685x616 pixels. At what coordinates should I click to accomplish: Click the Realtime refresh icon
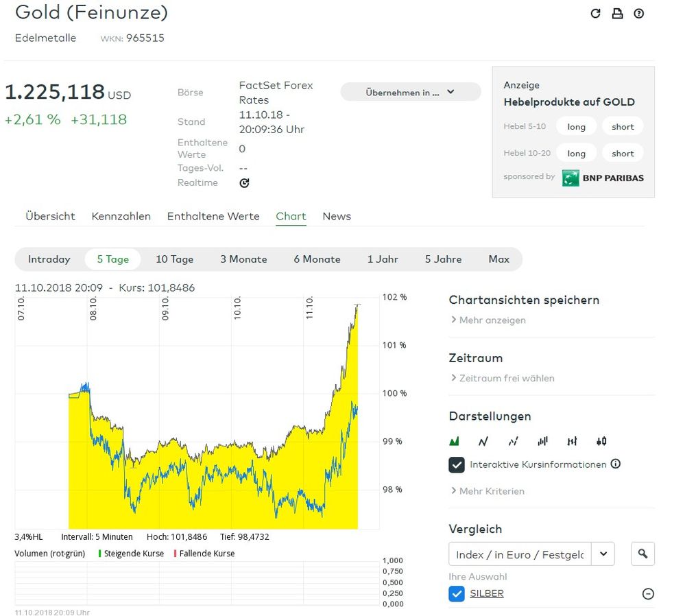pyautogui.click(x=244, y=183)
